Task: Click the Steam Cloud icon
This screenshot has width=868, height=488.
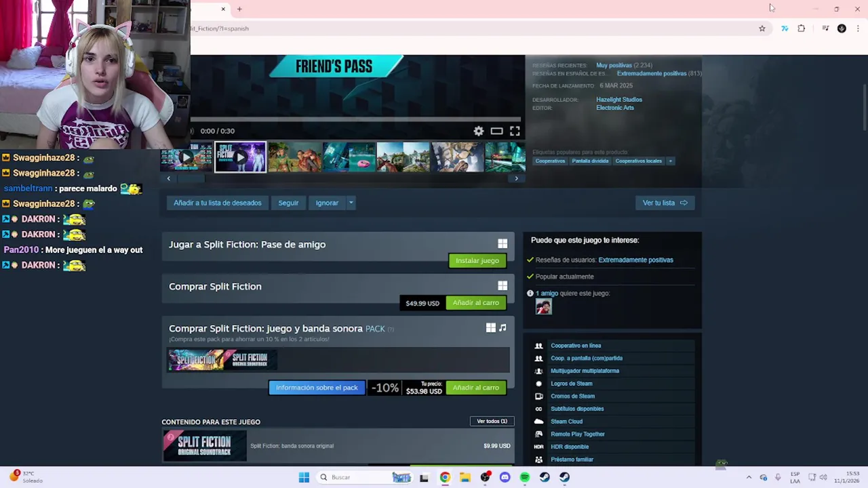Action: (x=539, y=422)
